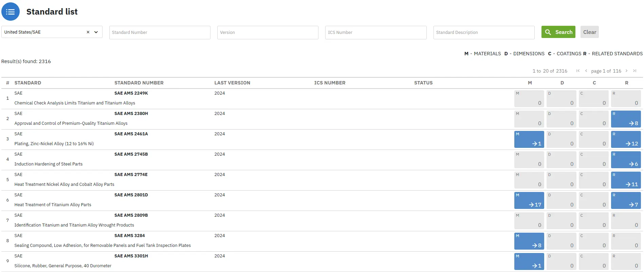
Task: Click LAST VERSION column header
Action: [x=232, y=83]
